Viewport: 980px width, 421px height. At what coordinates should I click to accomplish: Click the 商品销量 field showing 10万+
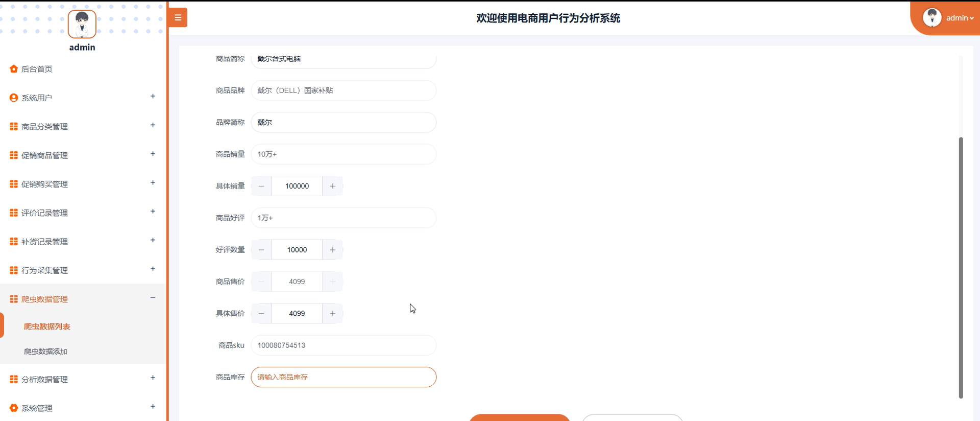[x=344, y=154]
